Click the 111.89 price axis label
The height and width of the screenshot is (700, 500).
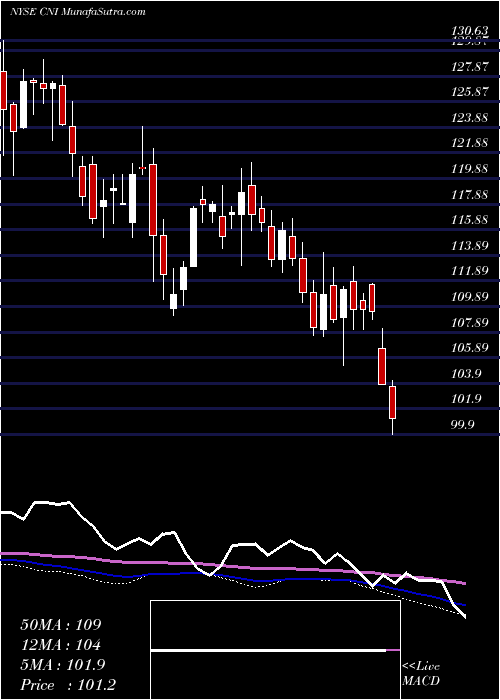coord(469,271)
